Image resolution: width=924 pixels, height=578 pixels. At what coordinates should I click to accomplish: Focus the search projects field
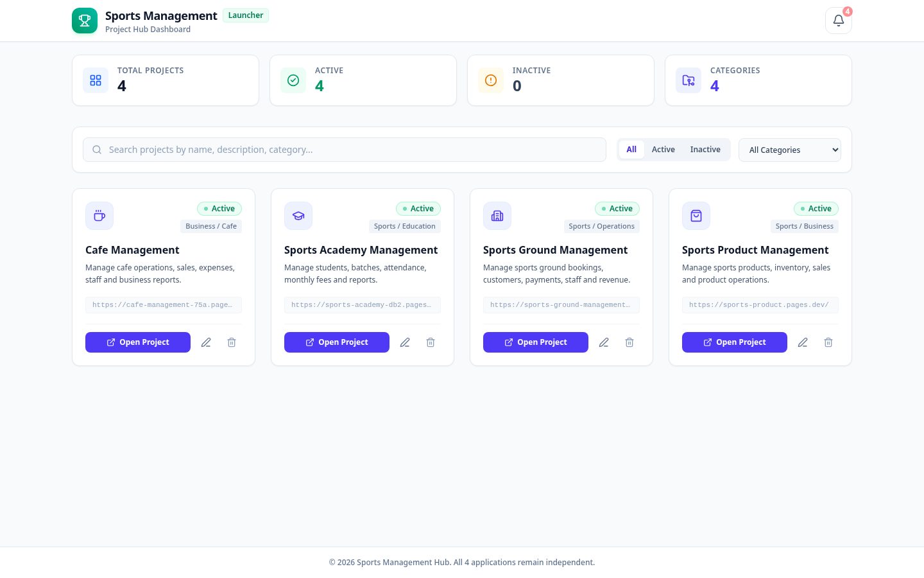(x=345, y=150)
